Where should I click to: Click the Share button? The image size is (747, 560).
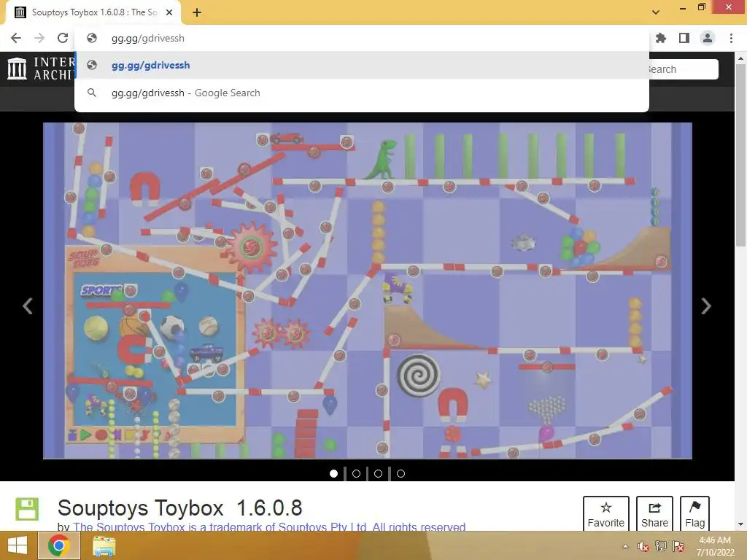tap(654, 513)
